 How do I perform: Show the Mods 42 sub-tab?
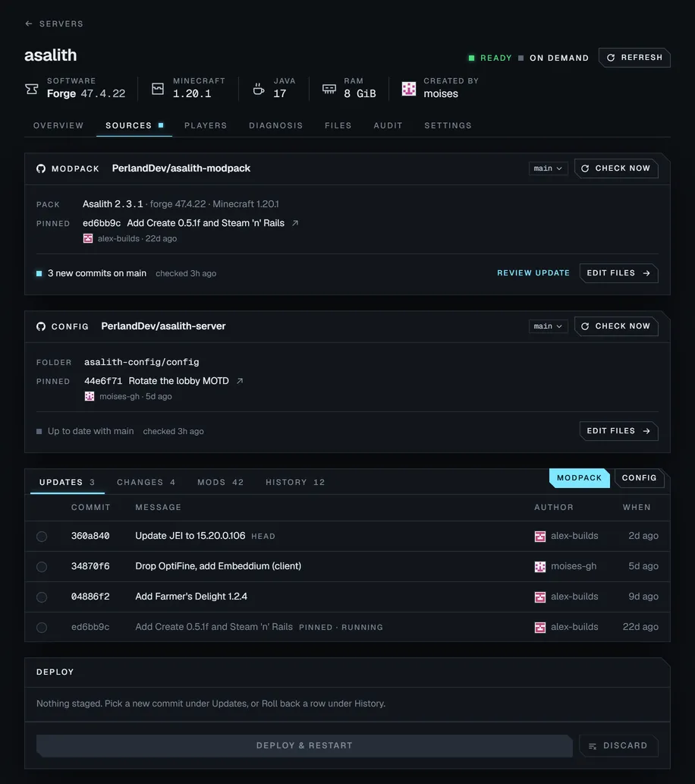(221, 482)
